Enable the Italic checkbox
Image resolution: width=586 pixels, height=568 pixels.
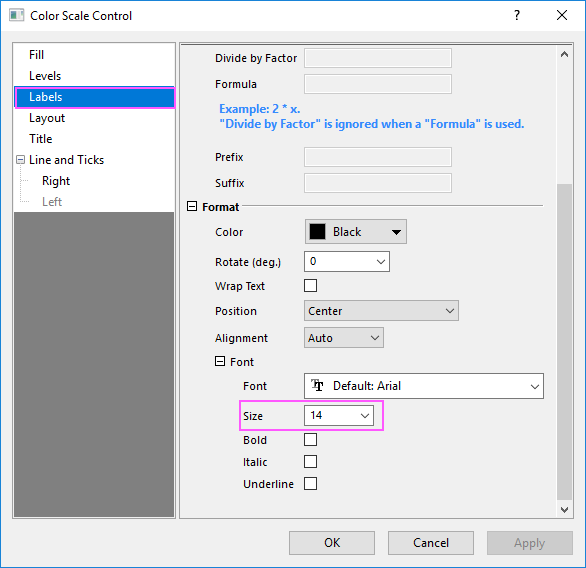(311, 462)
